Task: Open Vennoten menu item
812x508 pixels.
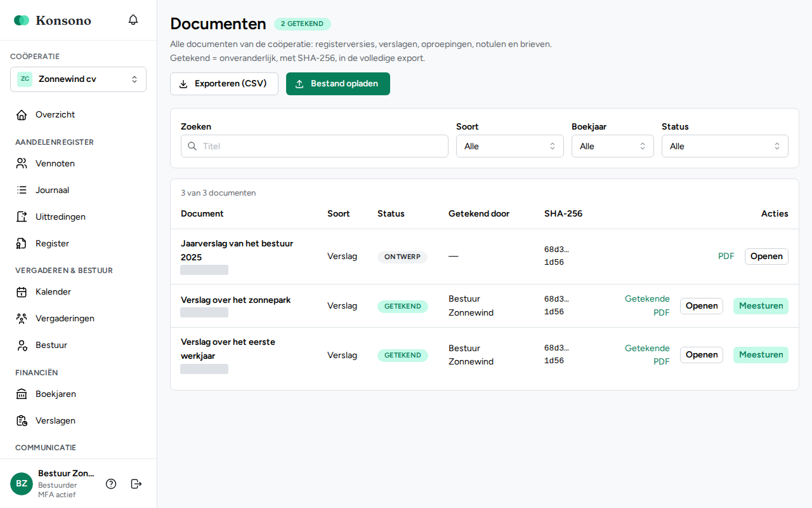Action: pyautogui.click(x=78, y=164)
